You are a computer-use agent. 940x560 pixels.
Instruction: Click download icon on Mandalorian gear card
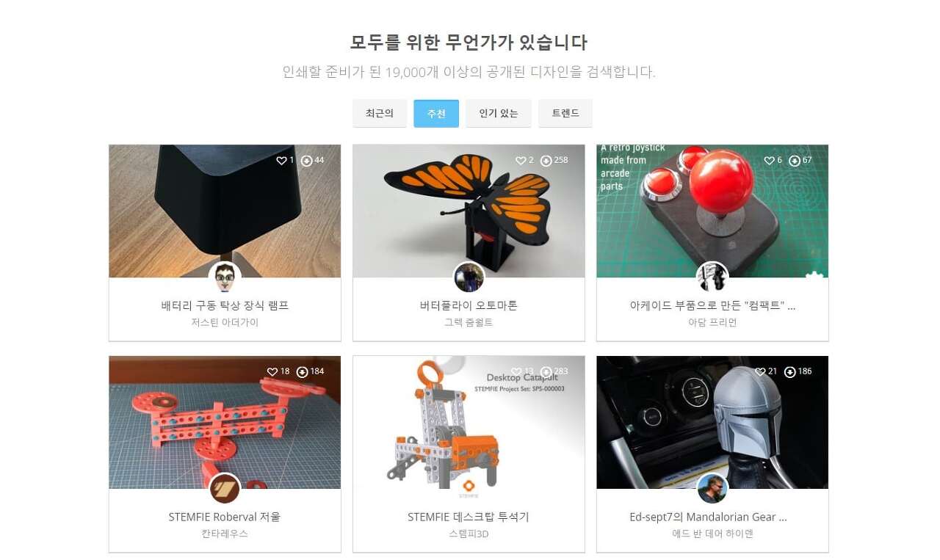point(789,372)
